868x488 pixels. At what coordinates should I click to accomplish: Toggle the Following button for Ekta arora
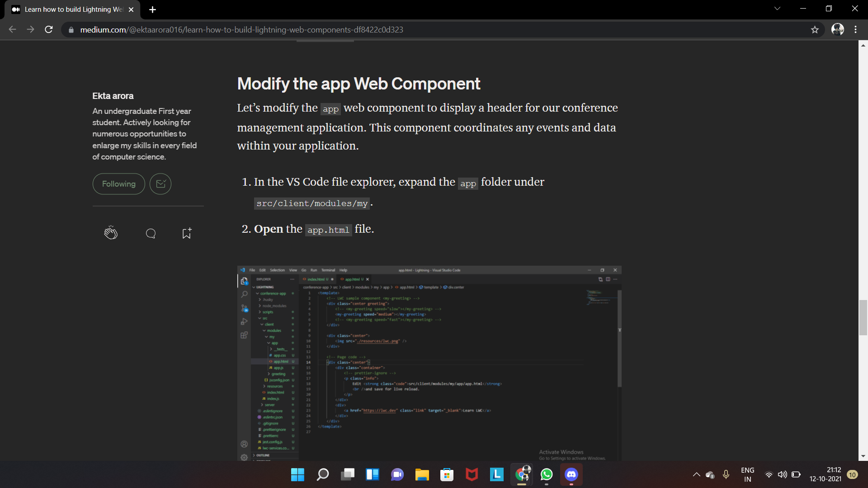point(118,184)
